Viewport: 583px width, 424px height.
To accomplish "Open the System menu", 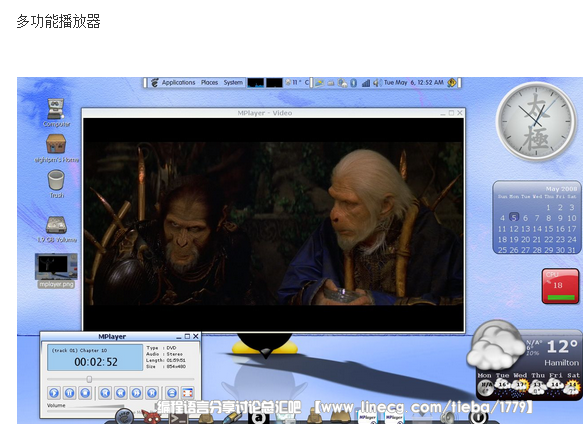I will point(233,83).
